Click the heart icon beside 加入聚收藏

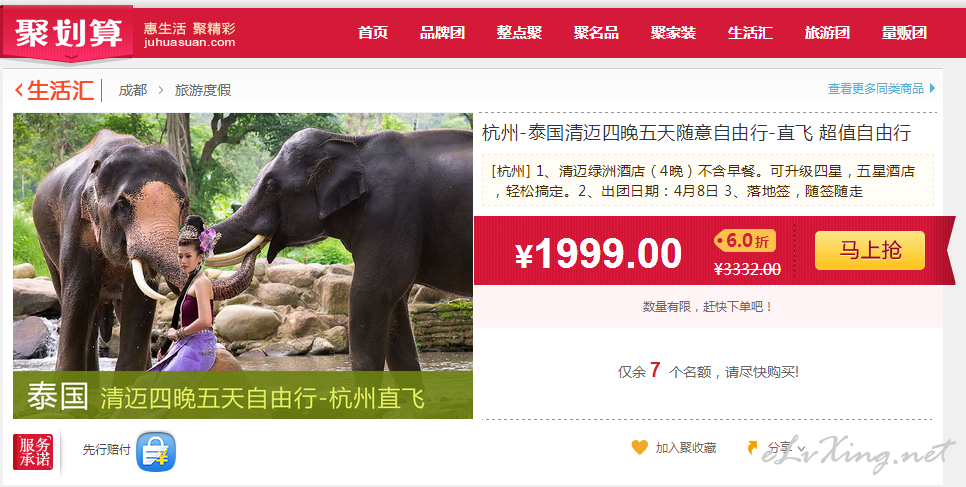click(x=640, y=448)
